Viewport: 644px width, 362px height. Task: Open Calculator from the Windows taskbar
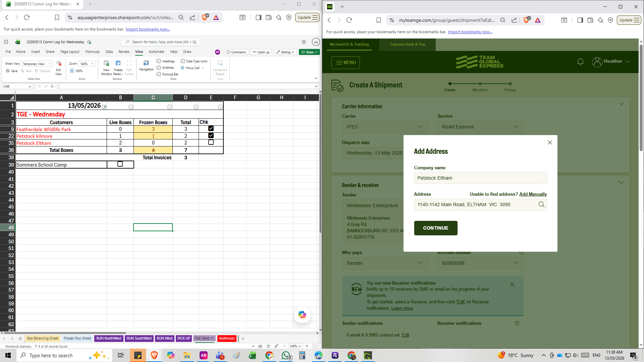[302, 355]
